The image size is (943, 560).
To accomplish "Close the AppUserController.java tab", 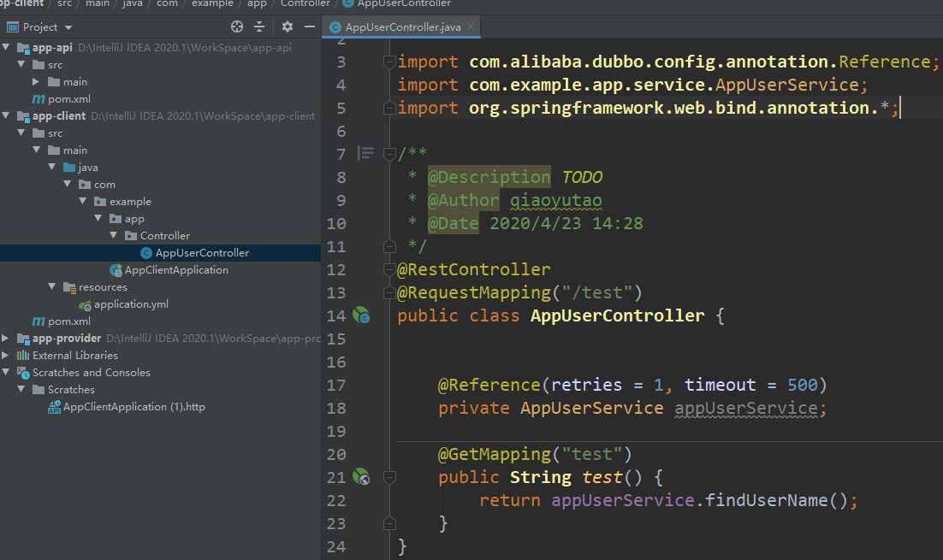I will 471,27.
